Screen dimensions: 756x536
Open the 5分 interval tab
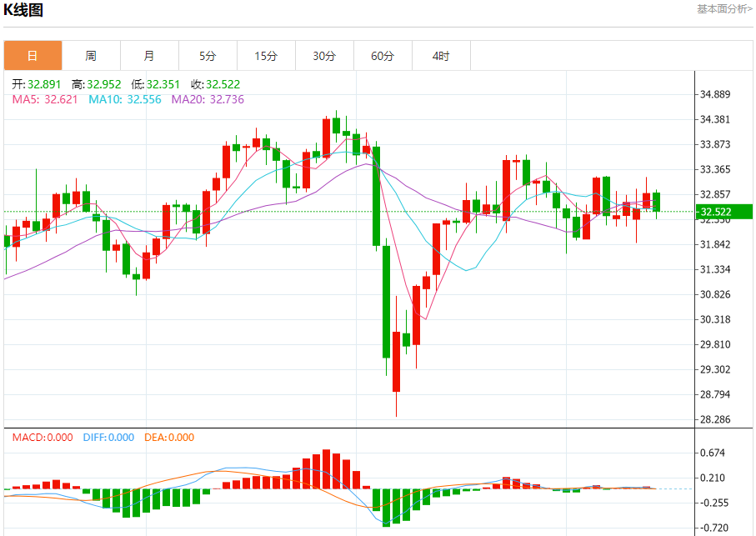pos(208,56)
